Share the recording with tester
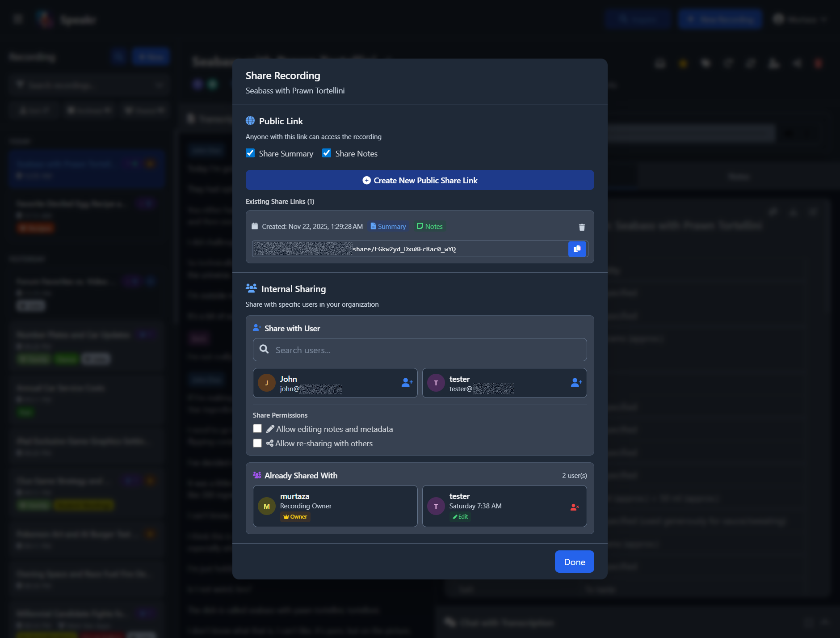The height and width of the screenshot is (638, 840). [576, 383]
